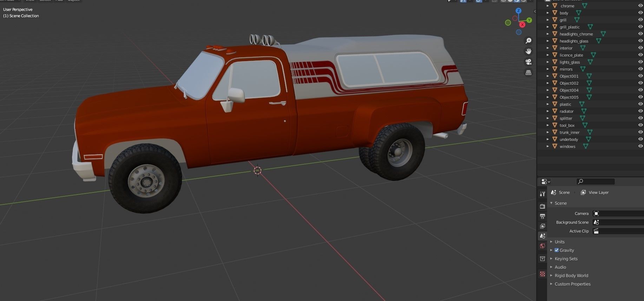This screenshot has width=644, height=301.
Task: Click the red X axis on the gizmo
Action: tap(523, 25)
